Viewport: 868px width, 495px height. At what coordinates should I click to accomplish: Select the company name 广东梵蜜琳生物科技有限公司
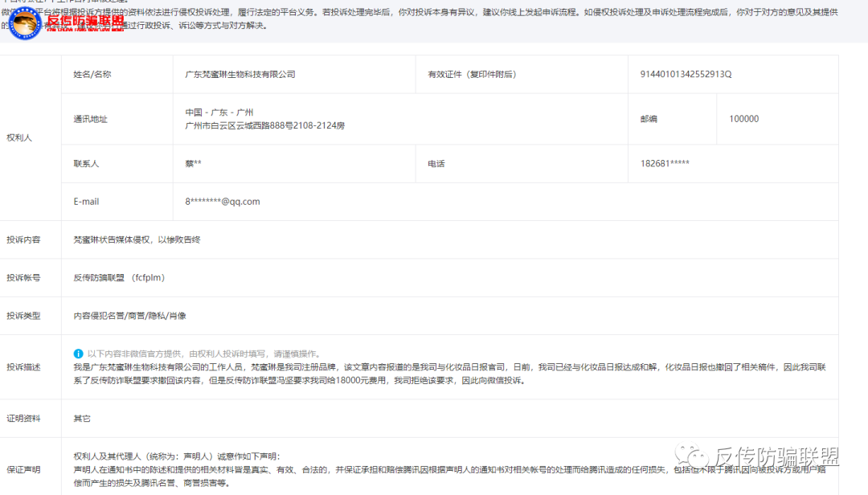[x=241, y=74]
